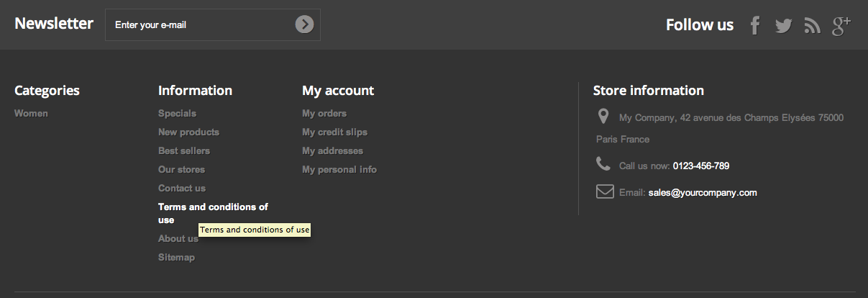Visit the Sitemap page
868x298 pixels.
coord(176,258)
